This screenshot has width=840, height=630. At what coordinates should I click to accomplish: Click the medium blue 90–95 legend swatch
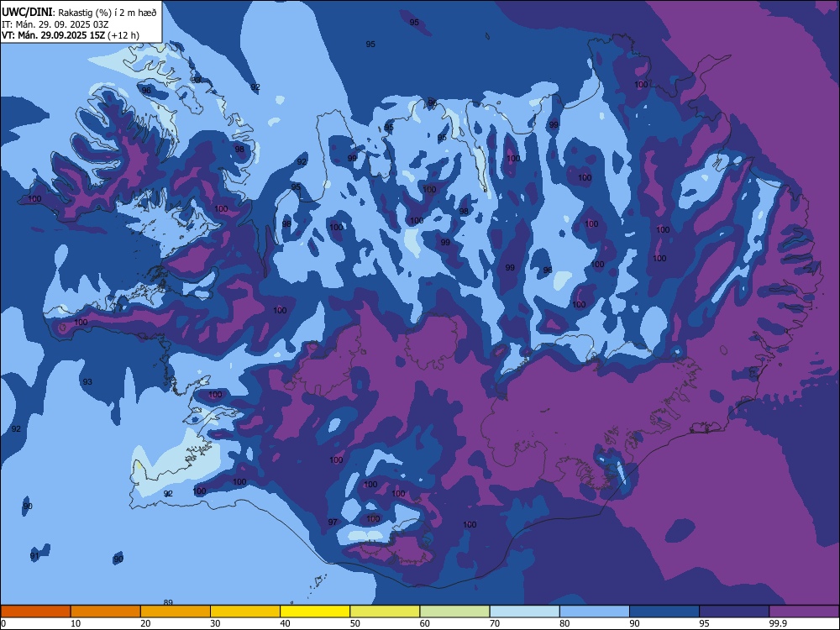(x=664, y=612)
